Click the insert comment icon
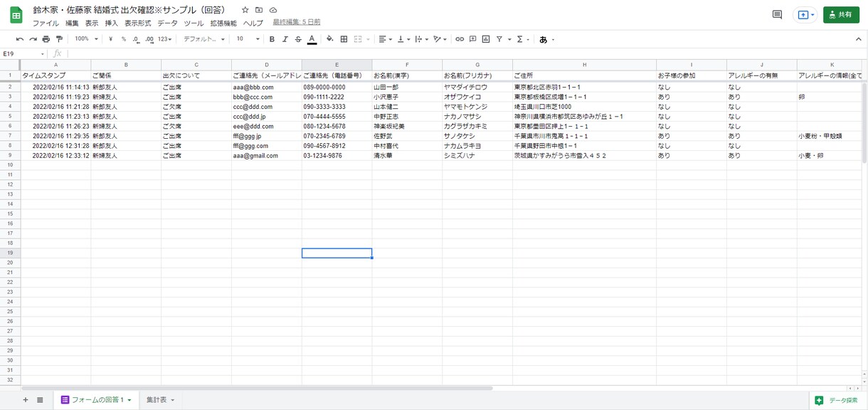Screen dimensions: 868x410 click(x=472, y=39)
